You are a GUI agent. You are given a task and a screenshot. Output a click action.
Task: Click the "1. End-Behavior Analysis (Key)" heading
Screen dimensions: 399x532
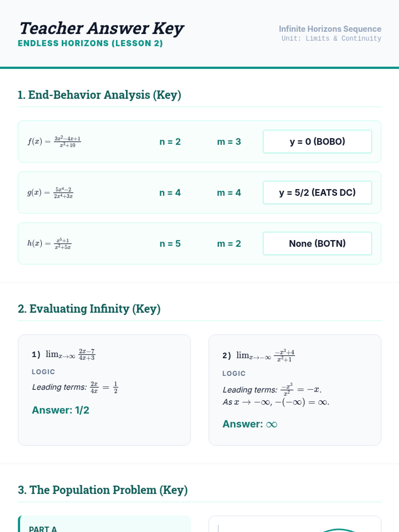99,95
